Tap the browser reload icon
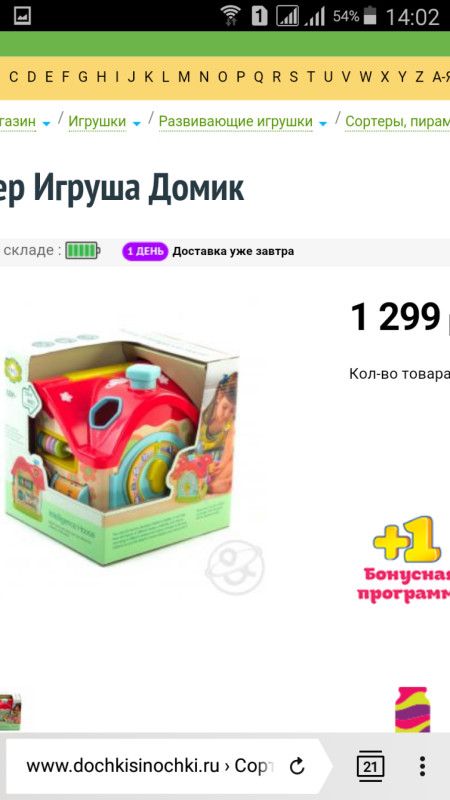 point(296,766)
